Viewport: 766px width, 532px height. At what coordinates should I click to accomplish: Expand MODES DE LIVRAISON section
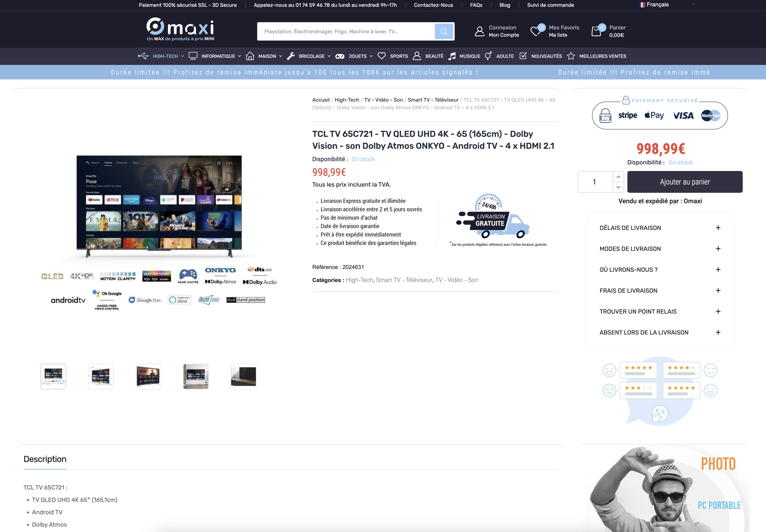coord(660,249)
